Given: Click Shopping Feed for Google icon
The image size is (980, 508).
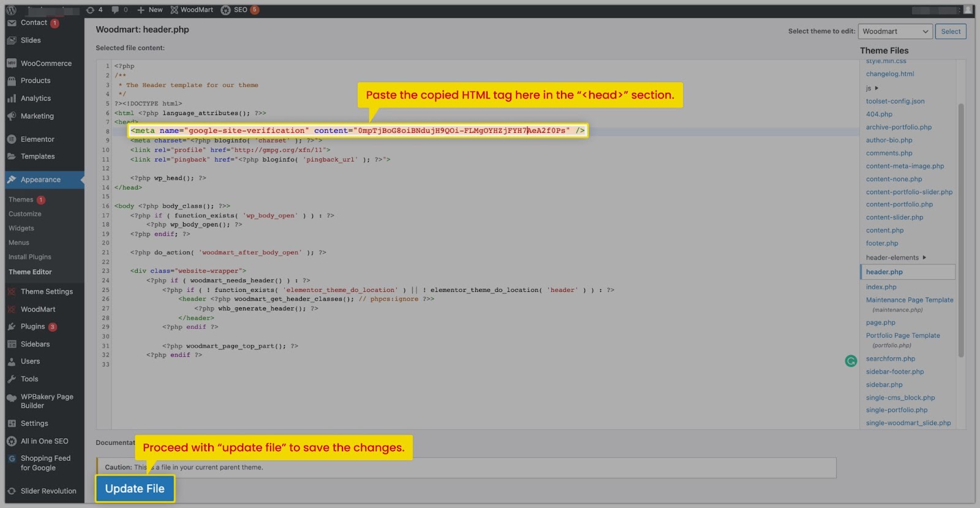Looking at the screenshot, I should pyautogui.click(x=12, y=459).
